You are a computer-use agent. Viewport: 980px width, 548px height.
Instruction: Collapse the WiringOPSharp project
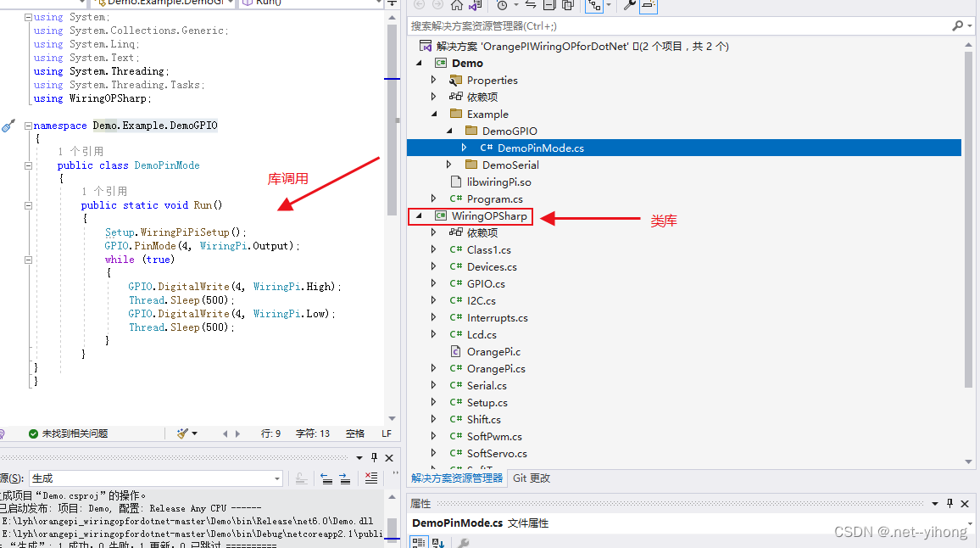click(x=420, y=215)
